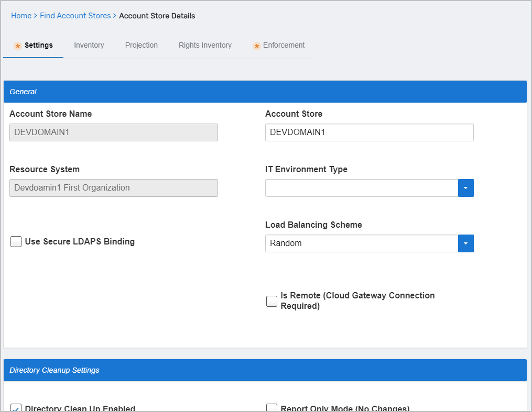Enable Report Only Mode checkbox
532x412 pixels.
pyautogui.click(x=272, y=408)
